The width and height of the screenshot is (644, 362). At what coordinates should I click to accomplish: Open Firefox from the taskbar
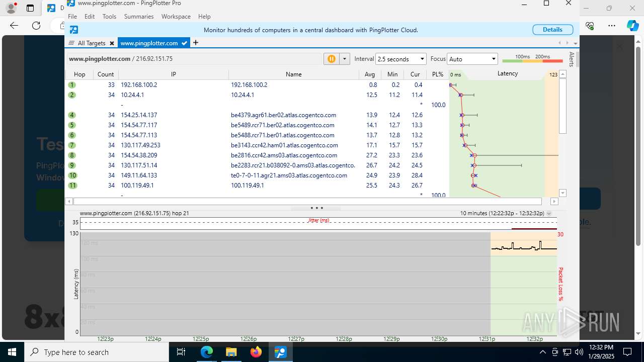(x=256, y=352)
